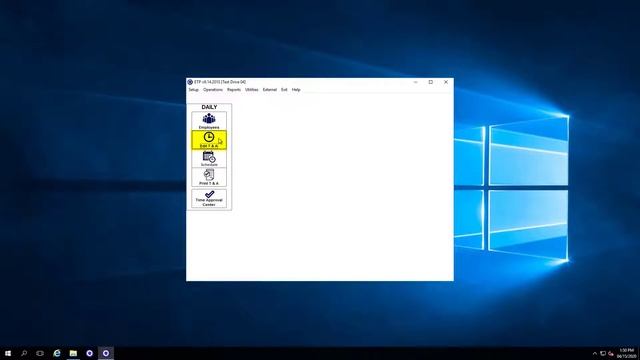Click the Exit menu item
The height and width of the screenshot is (360, 640).
click(x=284, y=90)
